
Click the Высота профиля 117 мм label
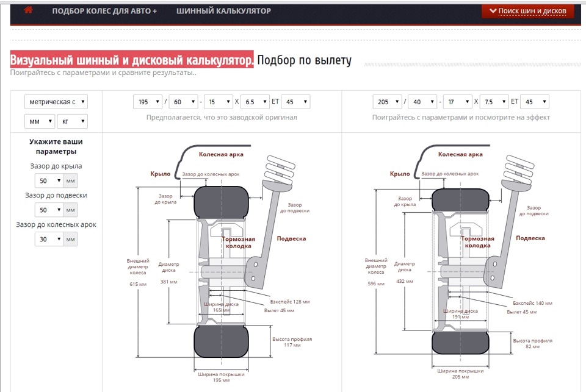pos(292,342)
